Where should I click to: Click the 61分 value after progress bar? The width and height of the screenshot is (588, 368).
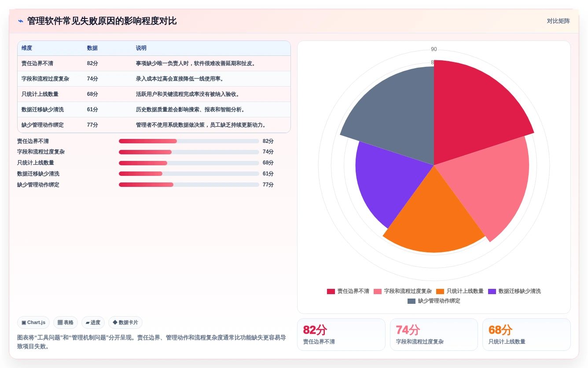268,174
